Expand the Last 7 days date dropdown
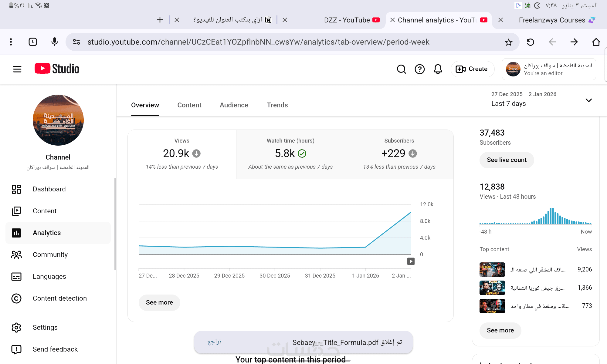This screenshot has height=364, width=607. pyautogui.click(x=588, y=100)
